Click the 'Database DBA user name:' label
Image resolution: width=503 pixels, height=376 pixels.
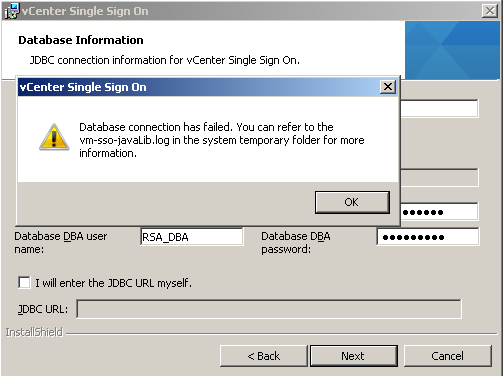[x=61, y=243]
